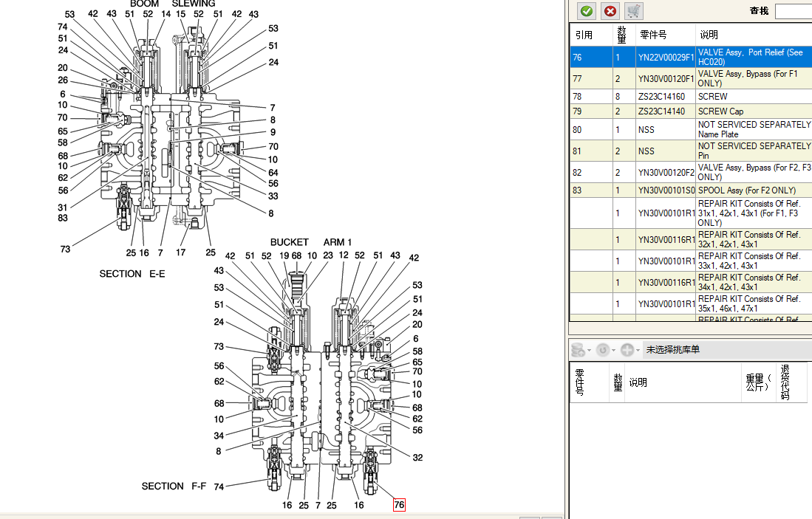812x519 pixels.
Task: Select REPAIR KIT row with Ref. 32x1
Action: point(691,239)
